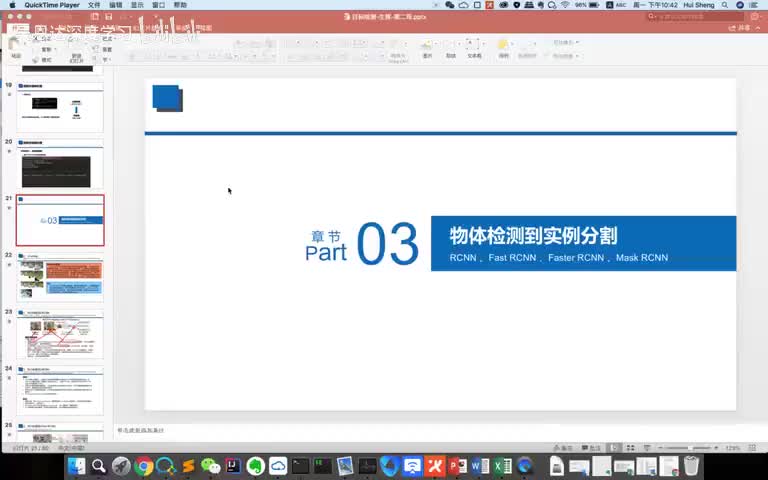Click the date and time in menu bar

point(655,5)
